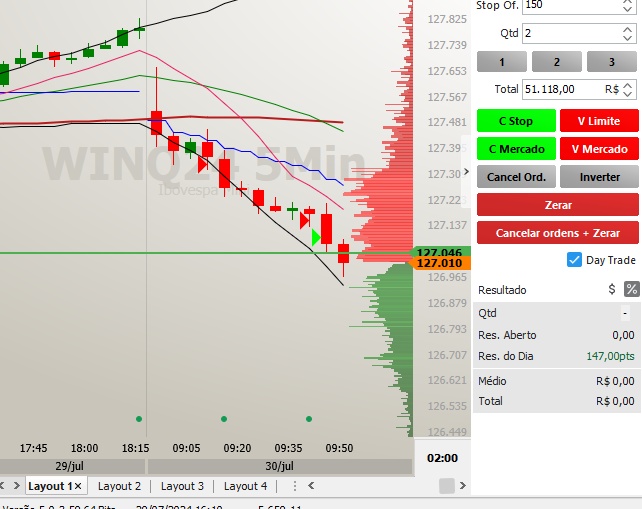
Task: Click the left chevron after the layout options dots
Action: (x=311, y=486)
